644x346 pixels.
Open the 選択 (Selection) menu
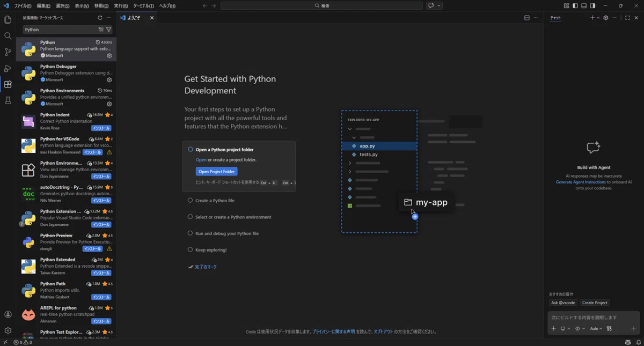(62, 6)
